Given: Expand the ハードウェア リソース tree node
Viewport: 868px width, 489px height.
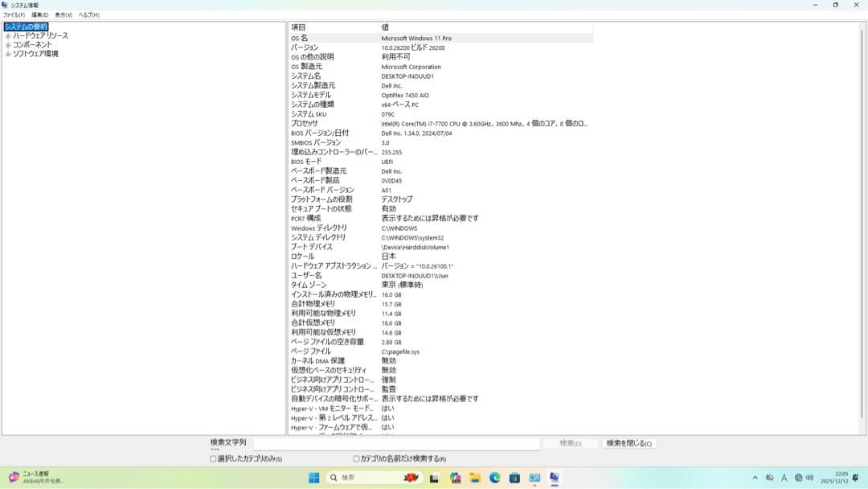Looking at the screenshot, I should (x=8, y=35).
